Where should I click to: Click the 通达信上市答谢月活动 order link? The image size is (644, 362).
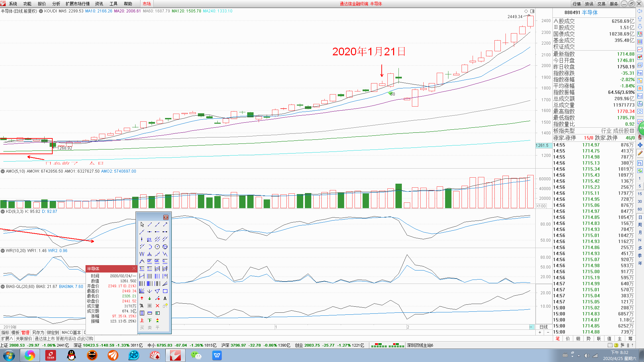pyautogui.click(x=64, y=339)
